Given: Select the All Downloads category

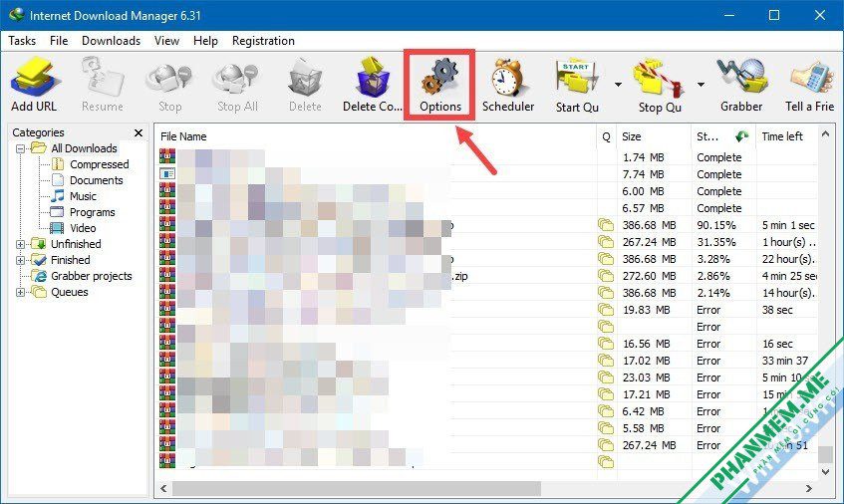Looking at the screenshot, I should [x=84, y=148].
